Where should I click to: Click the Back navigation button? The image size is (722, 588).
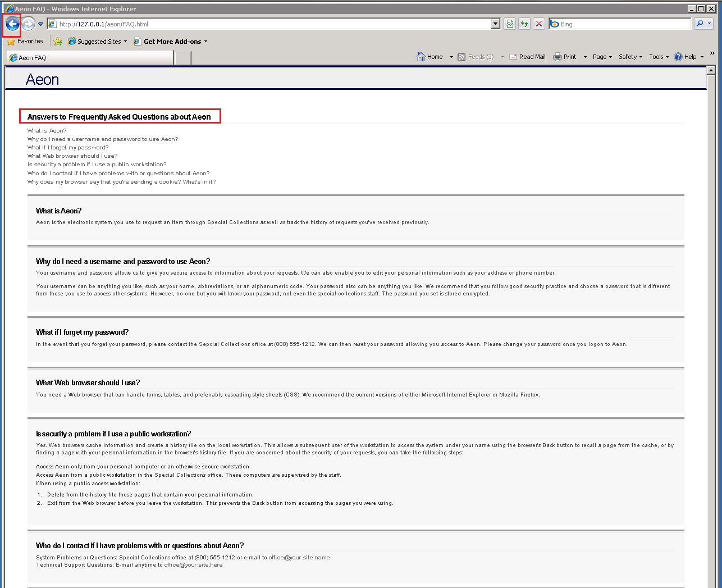pyautogui.click(x=12, y=24)
